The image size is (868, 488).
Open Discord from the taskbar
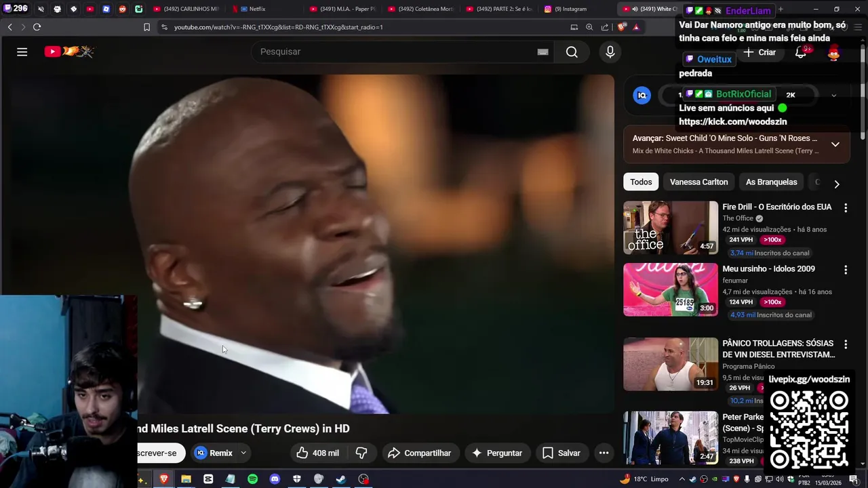pos(275,479)
